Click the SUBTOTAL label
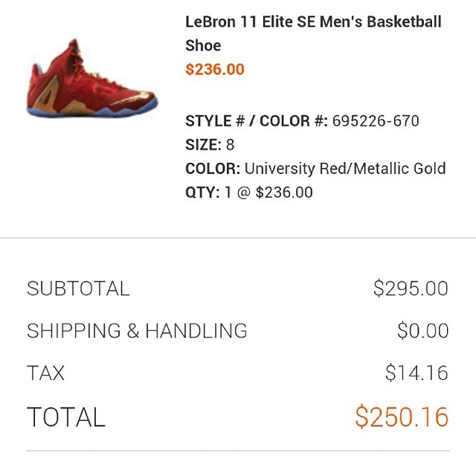476x476 pixels. click(78, 289)
